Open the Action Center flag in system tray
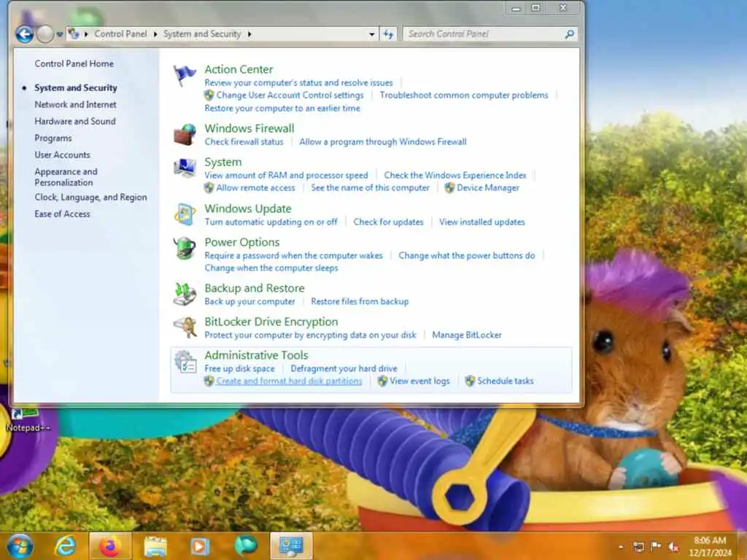This screenshot has width=747, height=560. pyautogui.click(x=656, y=546)
